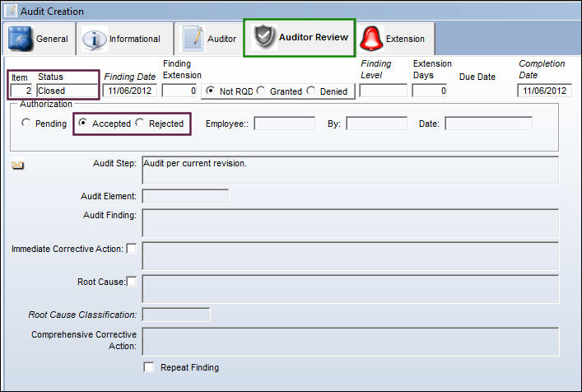The height and width of the screenshot is (392, 582).
Task: Select the Auditor Review tab
Action: [x=300, y=38]
